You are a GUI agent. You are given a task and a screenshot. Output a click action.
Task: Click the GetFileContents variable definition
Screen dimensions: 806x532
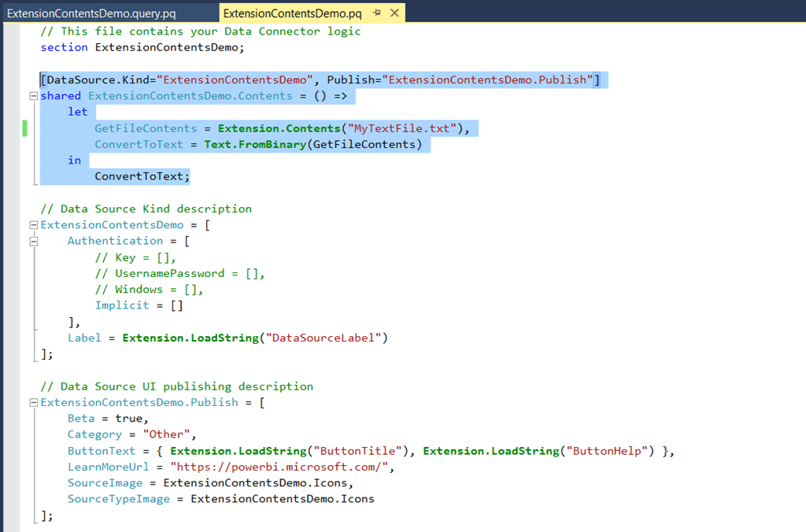point(146,128)
